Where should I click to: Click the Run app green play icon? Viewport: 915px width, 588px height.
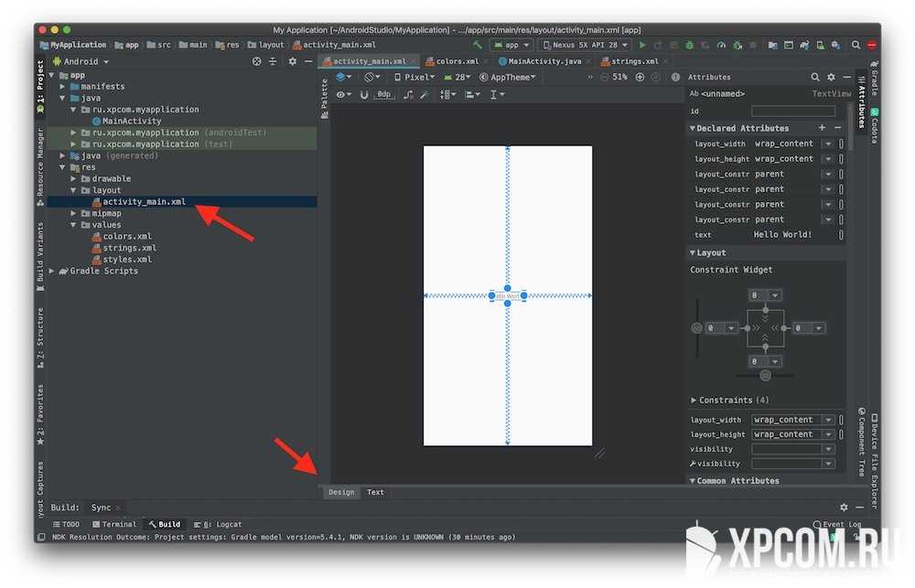[x=642, y=45]
